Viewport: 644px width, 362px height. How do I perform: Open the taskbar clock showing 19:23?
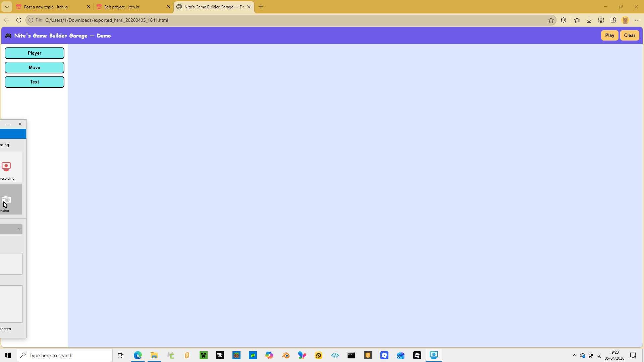click(x=614, y=355)
